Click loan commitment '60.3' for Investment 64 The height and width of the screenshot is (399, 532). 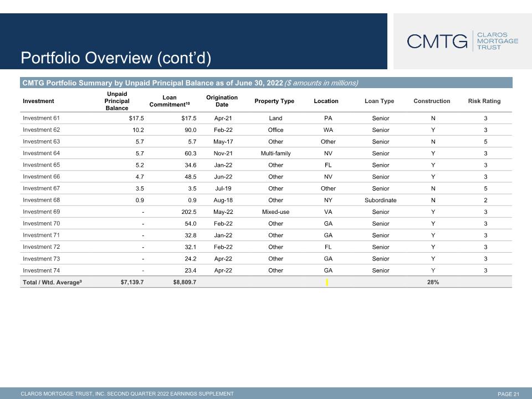(x=190, y=154)
